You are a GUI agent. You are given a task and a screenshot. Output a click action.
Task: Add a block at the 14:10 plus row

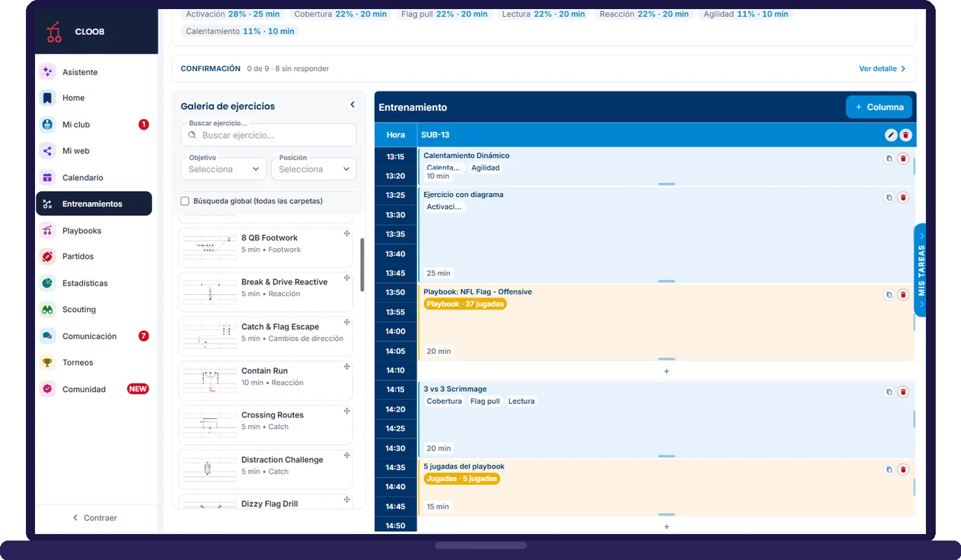[x=667, y=371]
